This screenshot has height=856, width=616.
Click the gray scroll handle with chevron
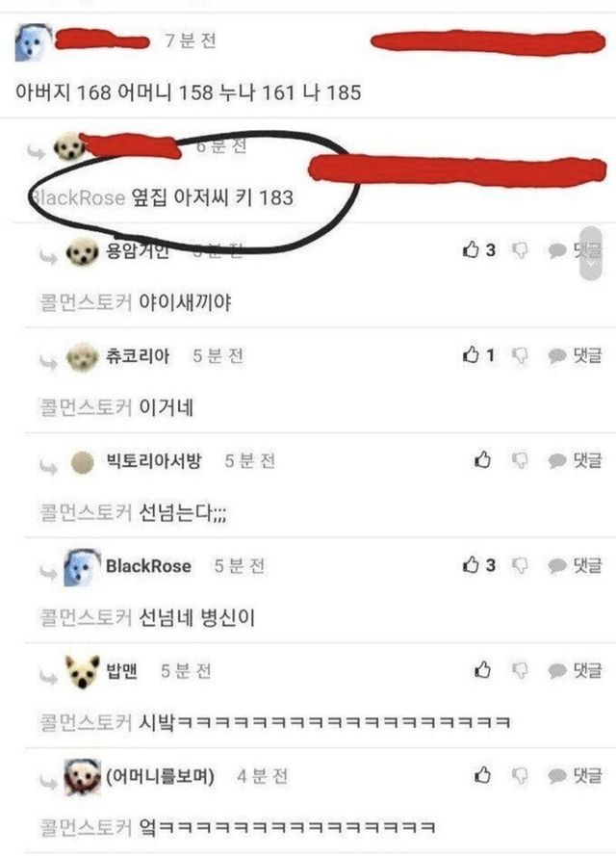click(x=593, y=254)
